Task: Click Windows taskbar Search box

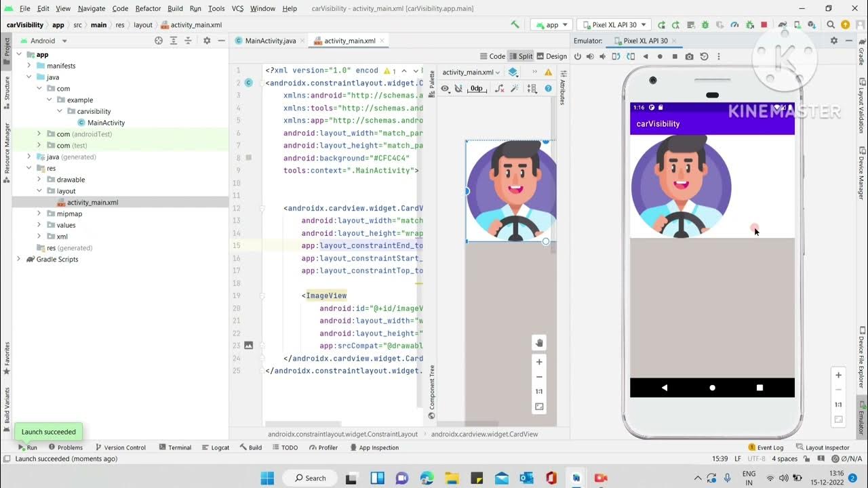Action: pos(310,478)
